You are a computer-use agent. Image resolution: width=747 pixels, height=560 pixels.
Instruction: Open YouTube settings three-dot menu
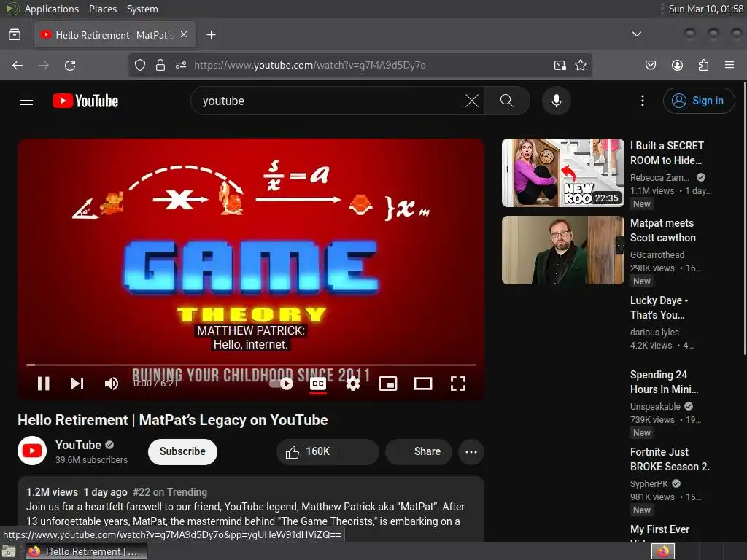click(643, 101)
